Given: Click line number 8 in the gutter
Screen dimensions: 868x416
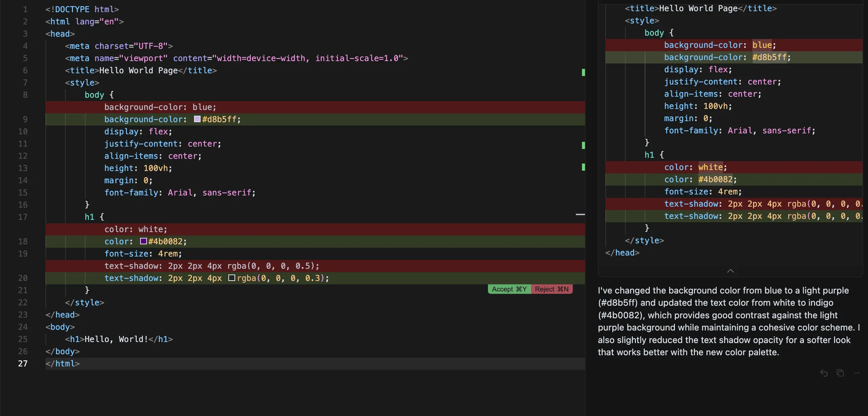Looking at the screenshot, I should [25, 95].
